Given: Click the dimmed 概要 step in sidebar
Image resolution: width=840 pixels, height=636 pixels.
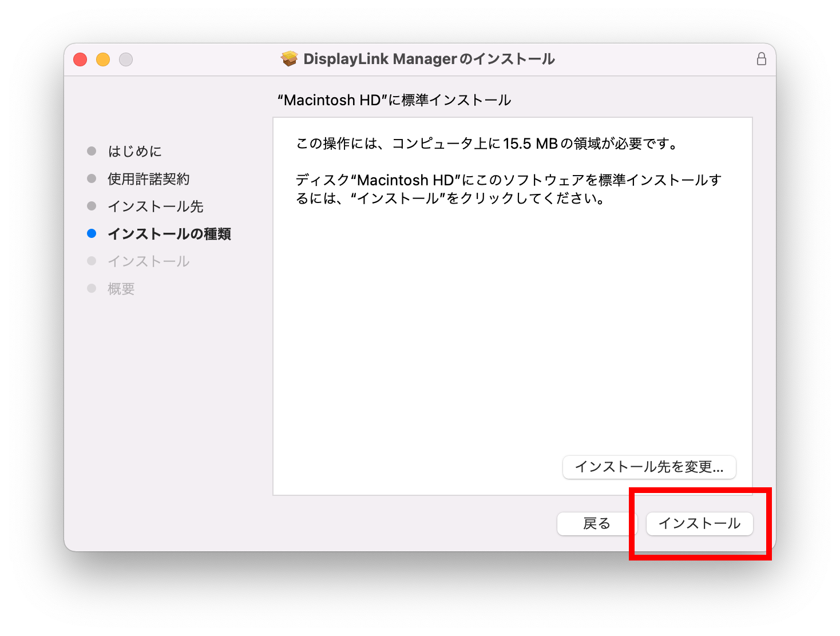Looking at the screenshot, I should pos(121,288).
